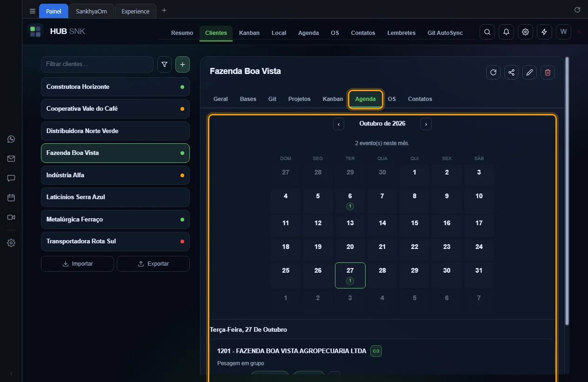Open the video camera icon in sidebar
The height and width of the screenshot is (382, 588).
11,217
